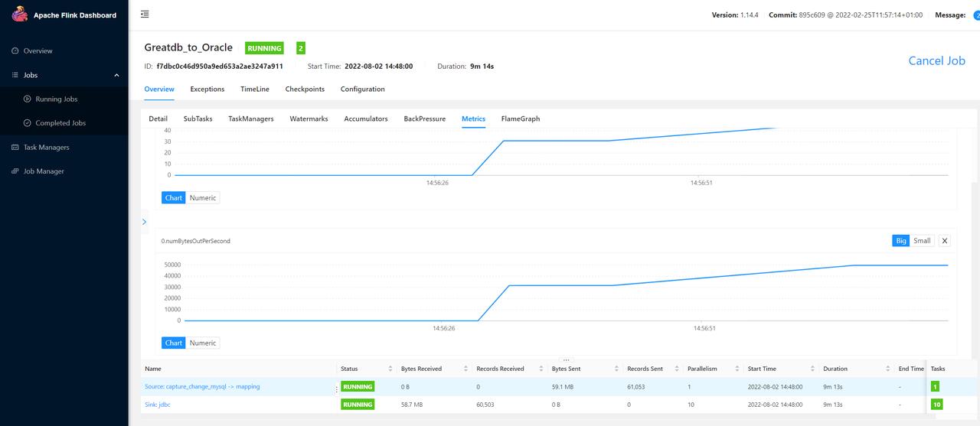The width and height of the screenshot is (980, 426).
Task: Open the Checkpoints tab
Action: tap(305, 89)
